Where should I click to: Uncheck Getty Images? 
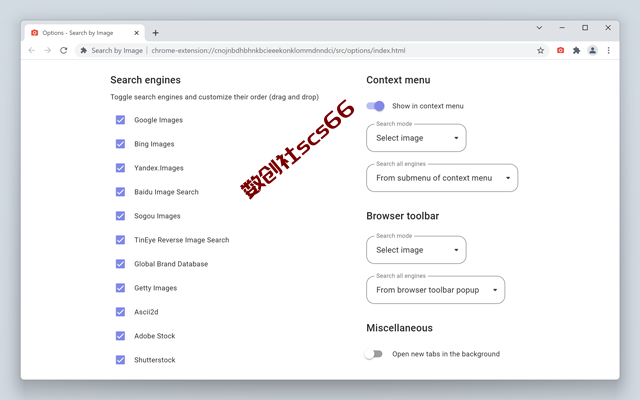[120, 288]
